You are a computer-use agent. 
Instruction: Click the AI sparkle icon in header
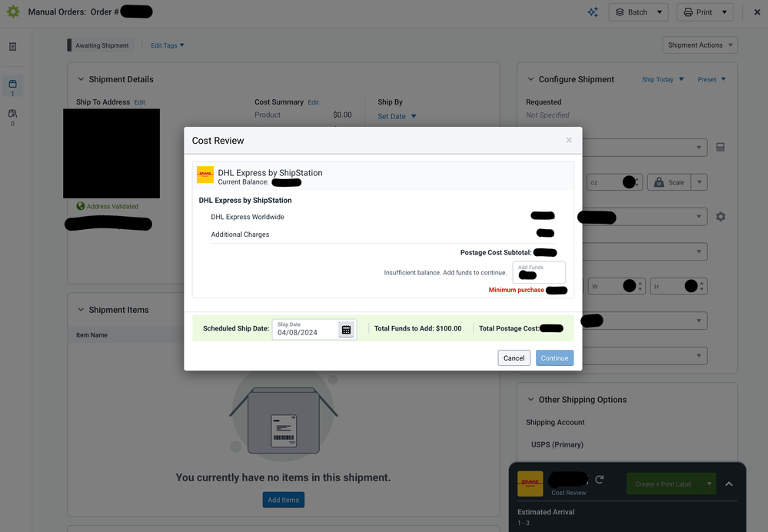[593, 12]
